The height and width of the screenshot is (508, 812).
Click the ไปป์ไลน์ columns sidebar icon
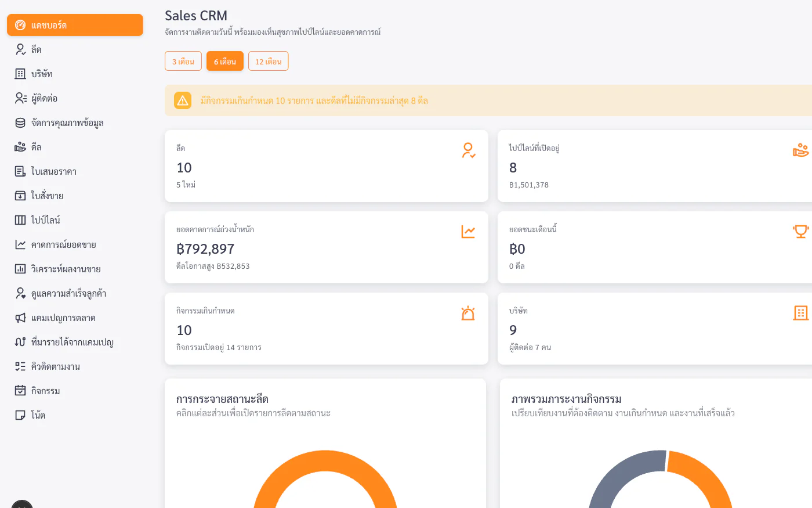coord(20,220)
